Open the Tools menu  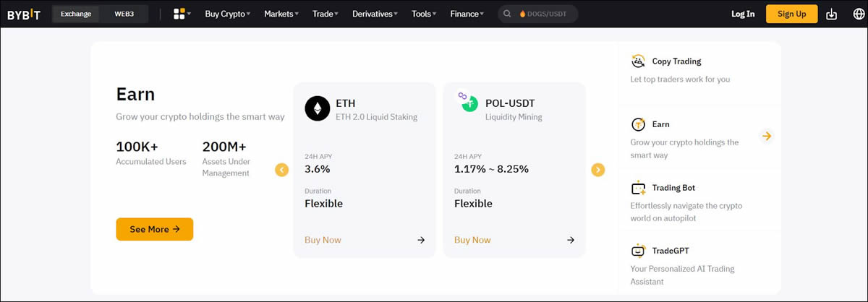point(423,14)
